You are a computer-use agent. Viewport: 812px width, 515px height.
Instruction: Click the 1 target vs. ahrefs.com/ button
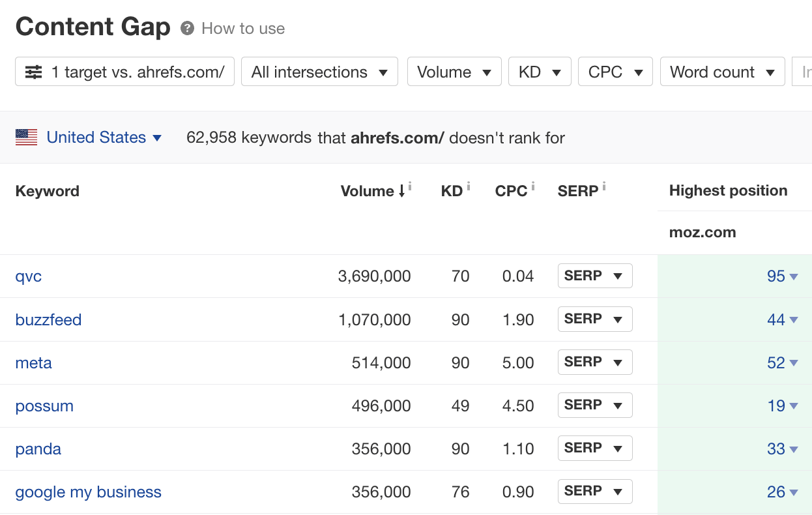coord(124,72)
